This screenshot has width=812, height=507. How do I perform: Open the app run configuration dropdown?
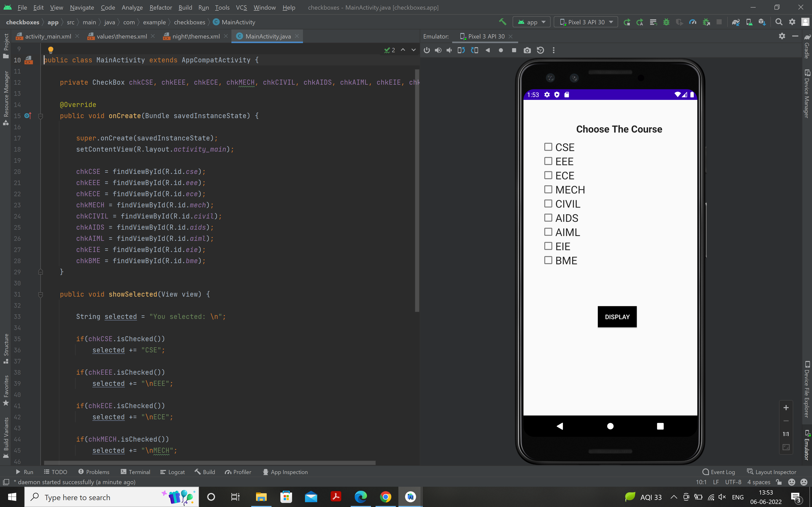tap(532, 22)
